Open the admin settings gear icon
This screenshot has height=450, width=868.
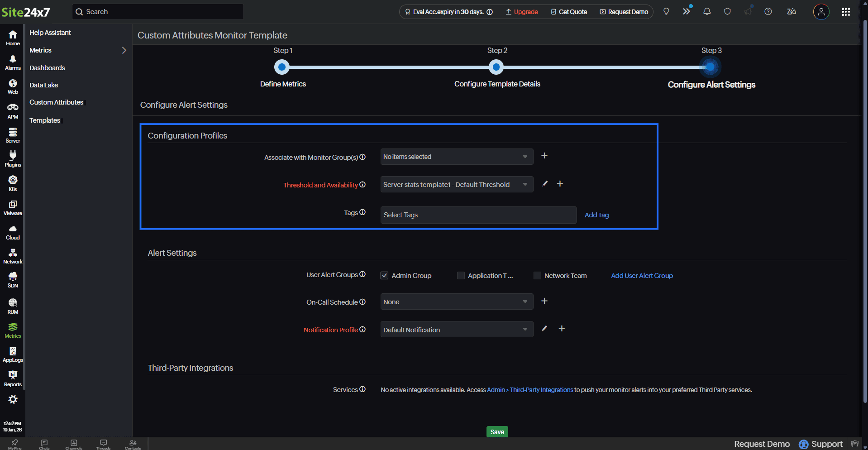pos(13,399)
